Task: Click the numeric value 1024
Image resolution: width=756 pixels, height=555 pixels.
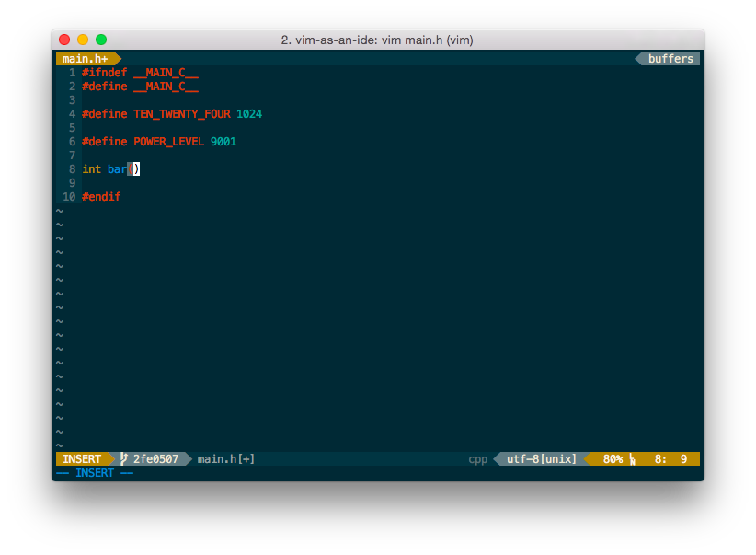Action: point(249,114)
